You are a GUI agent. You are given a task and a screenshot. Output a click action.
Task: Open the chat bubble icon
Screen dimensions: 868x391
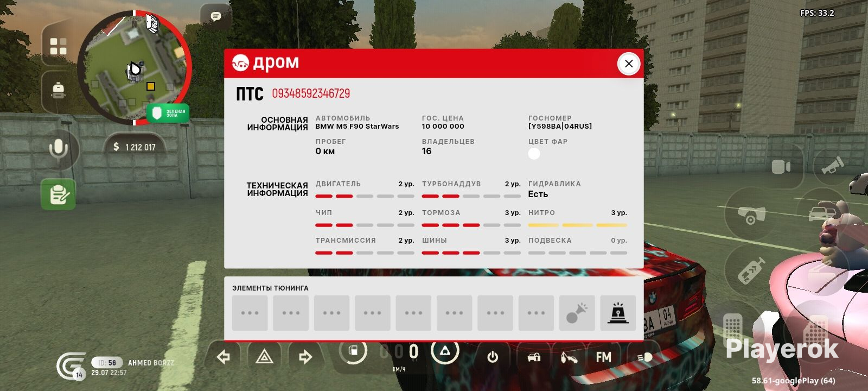pos(216,17)
